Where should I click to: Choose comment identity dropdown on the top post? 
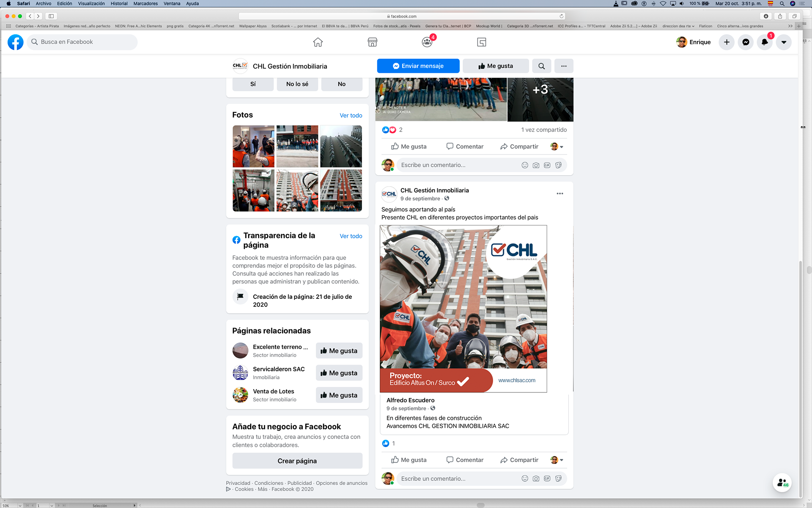tap(557, 146)
